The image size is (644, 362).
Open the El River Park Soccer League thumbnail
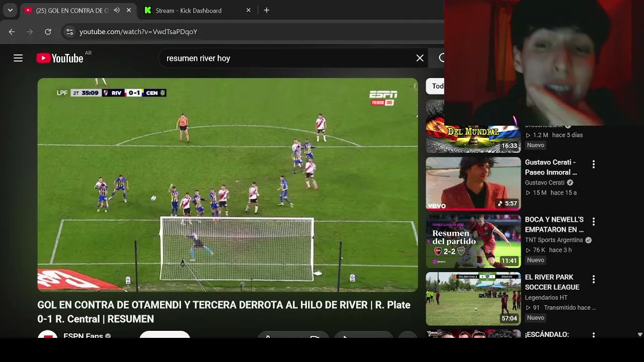tap(473, 299)
